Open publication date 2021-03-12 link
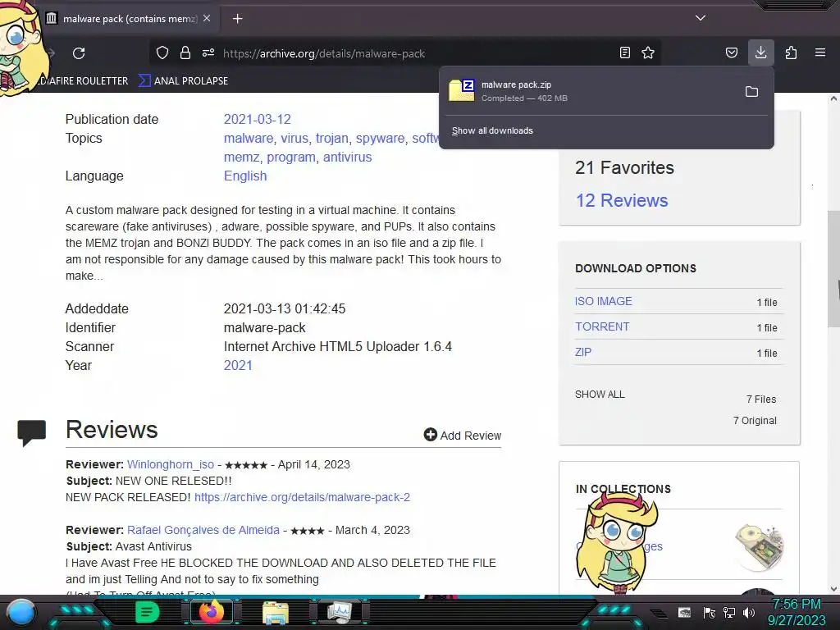840x630 pixels. pyautogui.click(x=257, y=119)
